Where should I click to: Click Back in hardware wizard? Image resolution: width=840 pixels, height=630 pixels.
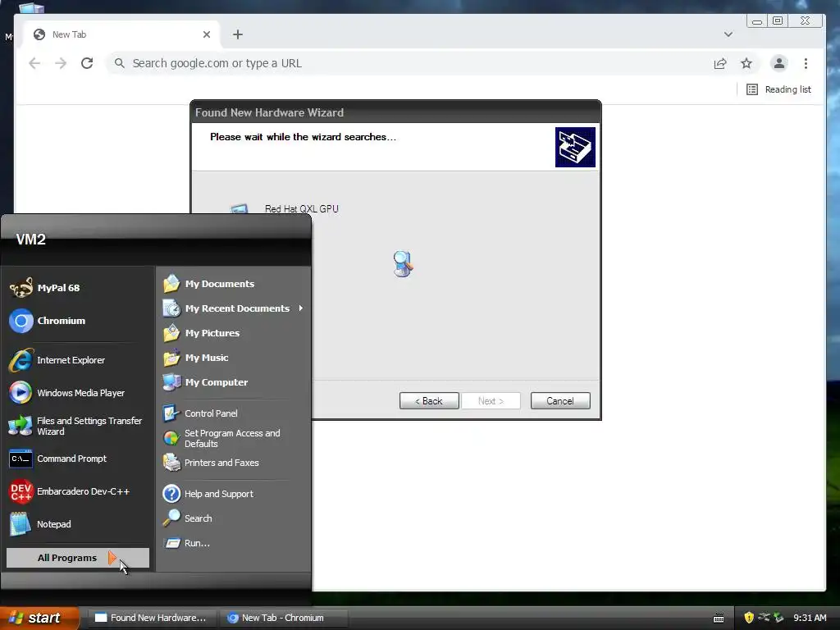[429, 400]
